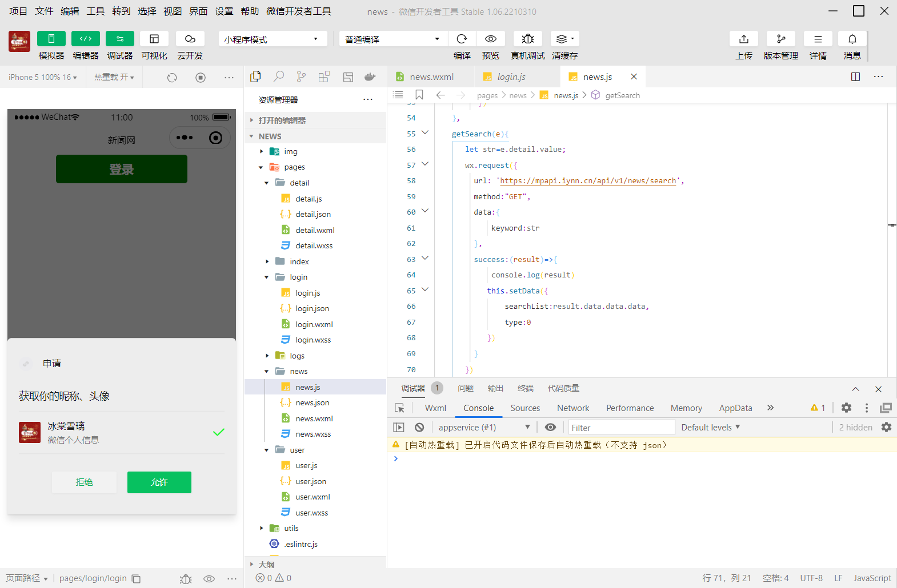The width and height of the screenshot is (897, 588).
Task: Click the element inspector select icon
Action: point(399,408)
